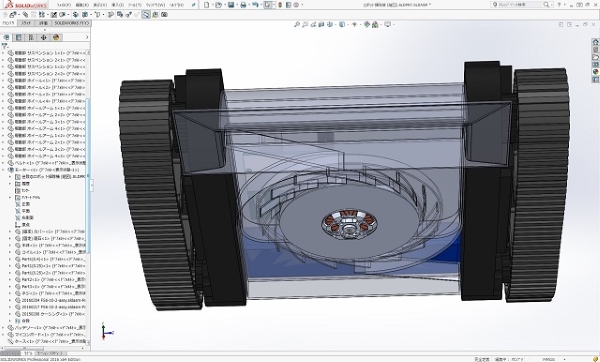Toggle the highlighted select tool in the assembly toolbar
This screenshot has width=600, height=362.
(146, 15)
